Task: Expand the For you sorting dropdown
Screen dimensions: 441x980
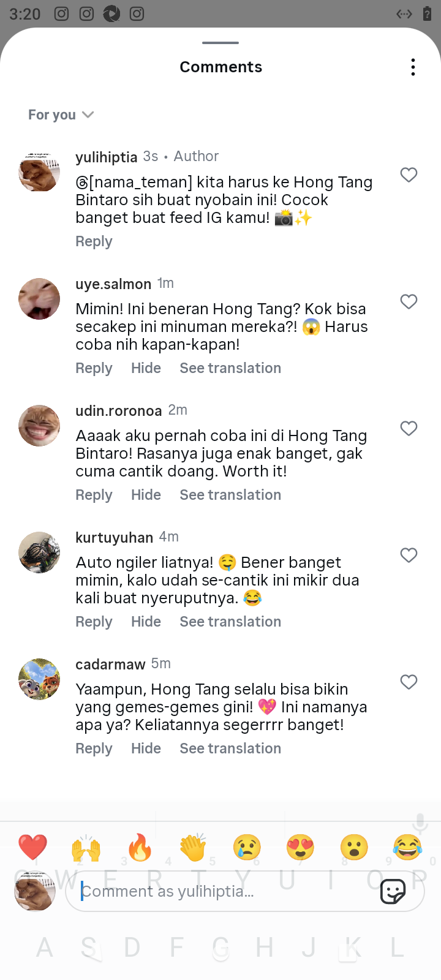Action: [61, 115]
